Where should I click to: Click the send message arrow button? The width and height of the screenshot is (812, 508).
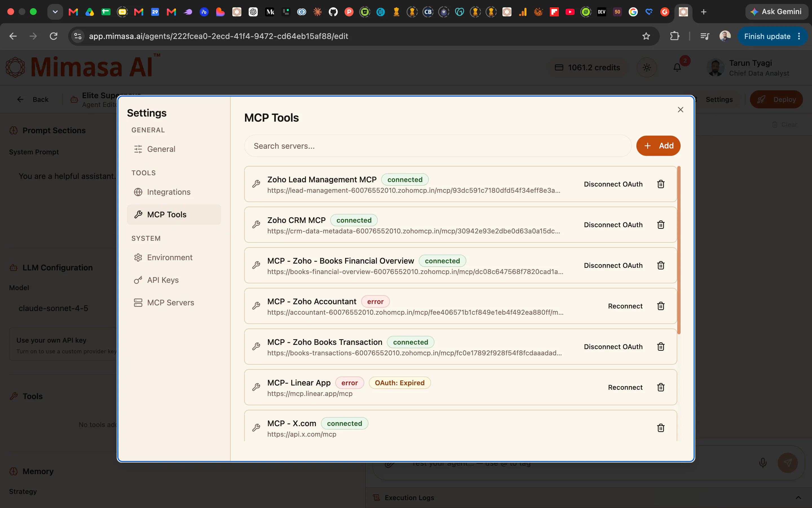pos(787,463)
